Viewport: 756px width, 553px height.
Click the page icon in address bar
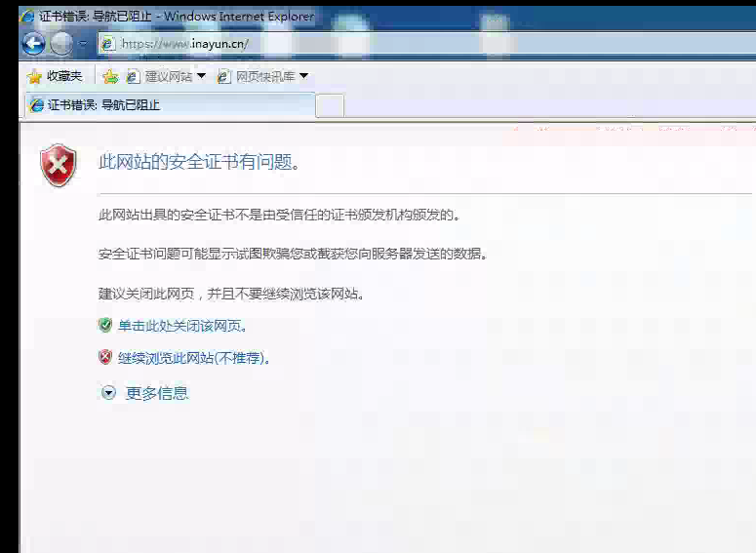[x=108, y=44]
